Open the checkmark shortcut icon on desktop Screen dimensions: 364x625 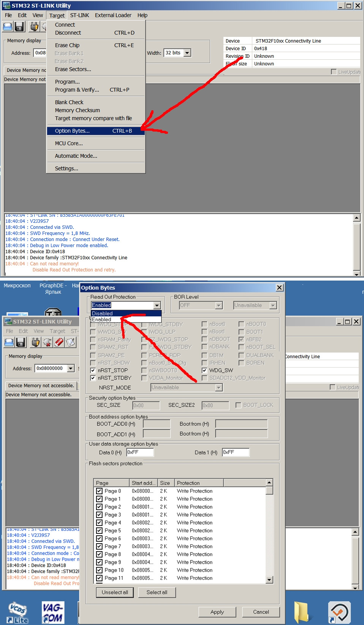tap(339, 612)
